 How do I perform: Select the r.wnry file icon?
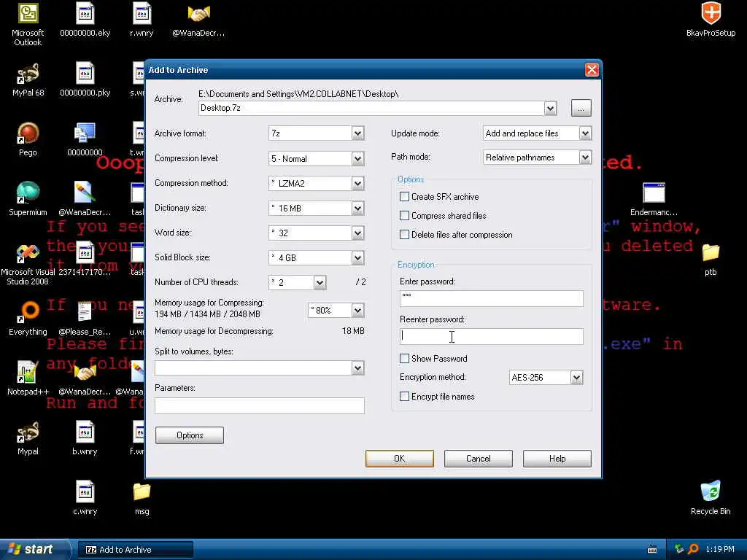142,13
